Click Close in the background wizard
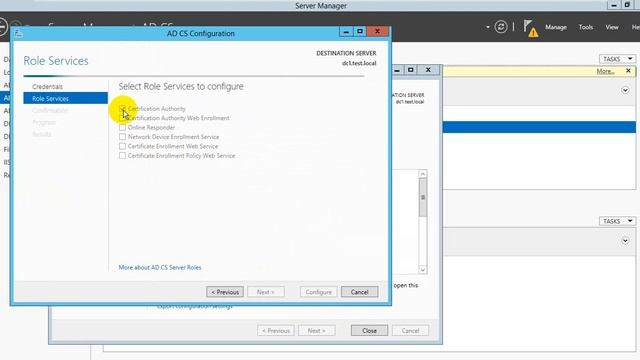This screenshot has height=360, width=640. (x=369, y=331)
